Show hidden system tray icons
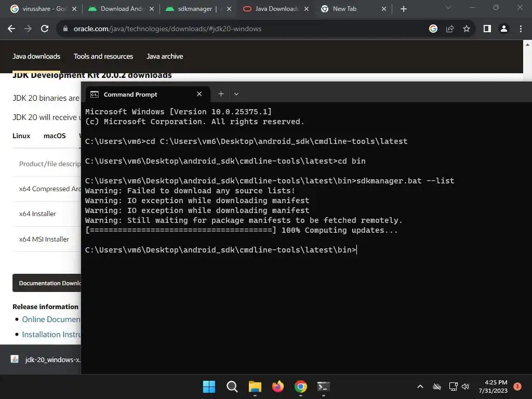The width and height of the screenshot is (532, 399). point(420,387)
